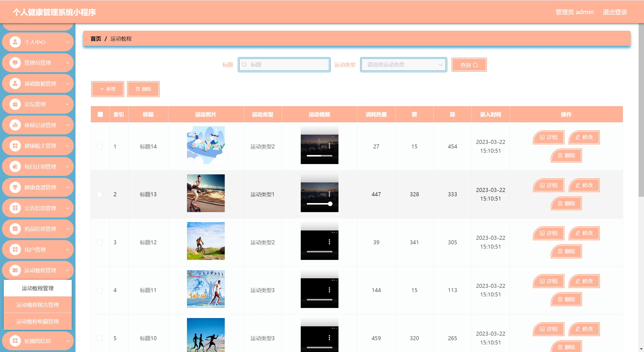The width and height of the screenshot is (644, 352).
Task: Open 运动教程留言管理 submenu item
Action: click(38, 305)
